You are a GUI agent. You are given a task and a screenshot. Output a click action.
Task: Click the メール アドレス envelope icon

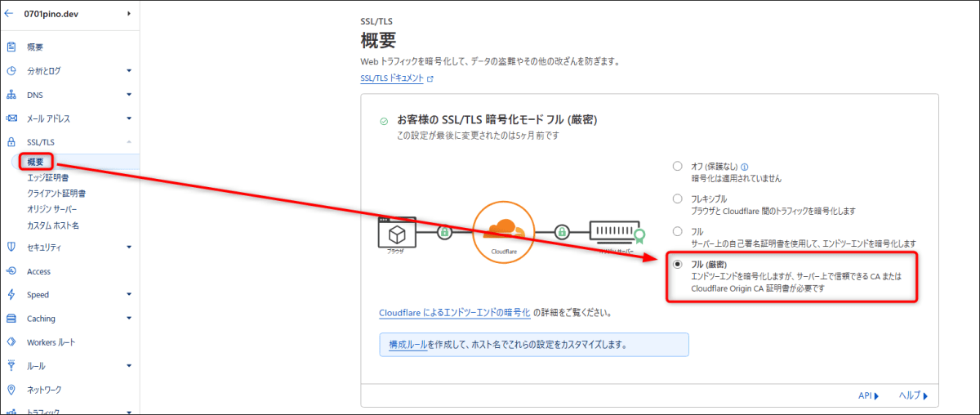tap(11, 118)
